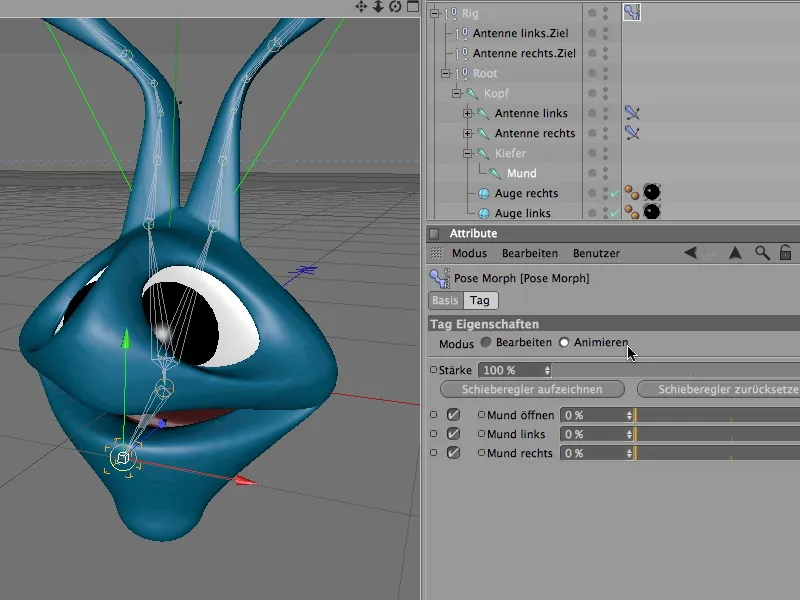Image resolution: width=800 pixels, height=600 pixels.
Task: Switch to the Basis tab
Action: click(x=445, y=301)
